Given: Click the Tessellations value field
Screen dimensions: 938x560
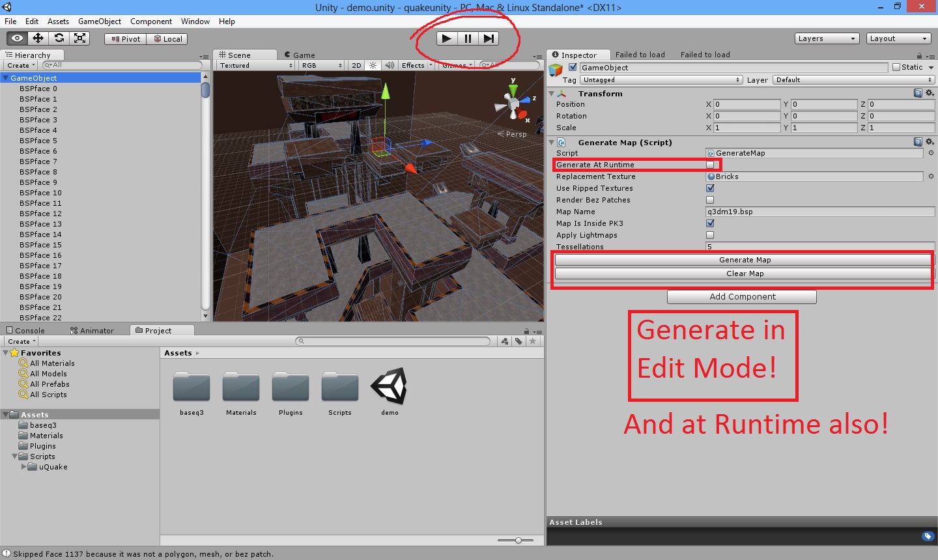Looking at the screenshot, I should [x=820, y=247].
